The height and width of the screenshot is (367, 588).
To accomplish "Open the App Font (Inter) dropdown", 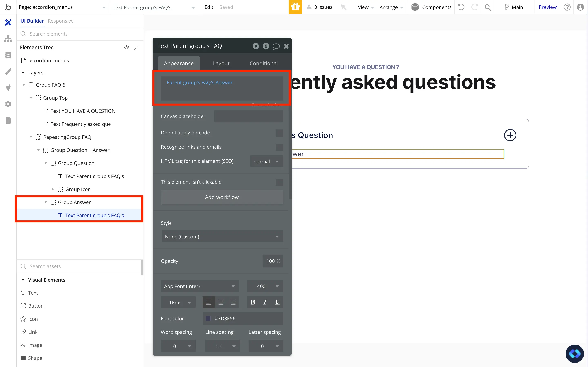I will [200, 286].
